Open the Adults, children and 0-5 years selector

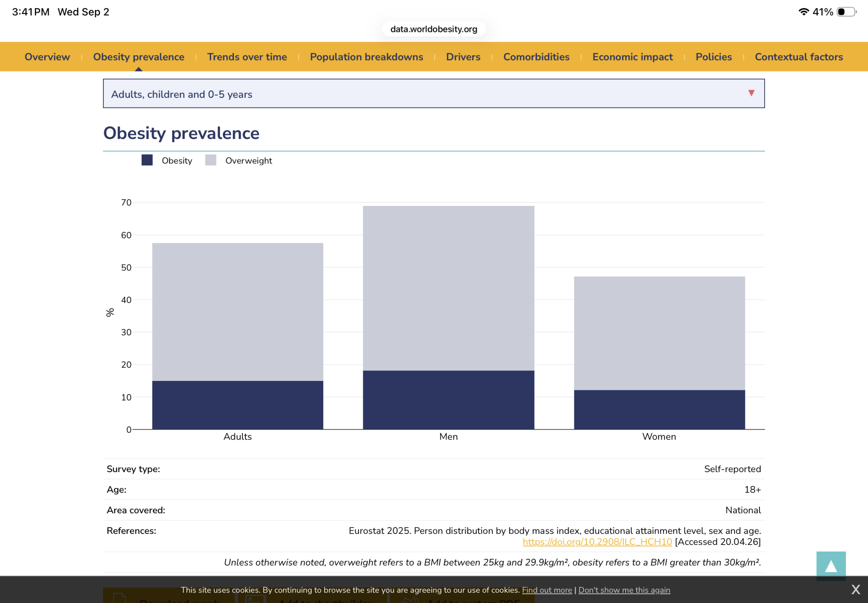pyautogui.click(x=434, y=93)
